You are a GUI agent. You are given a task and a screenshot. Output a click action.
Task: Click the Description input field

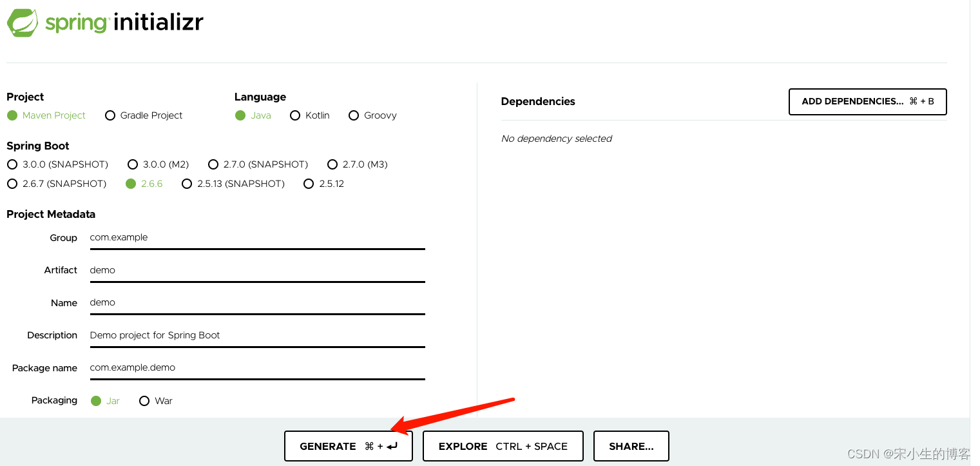click(257, 335)
